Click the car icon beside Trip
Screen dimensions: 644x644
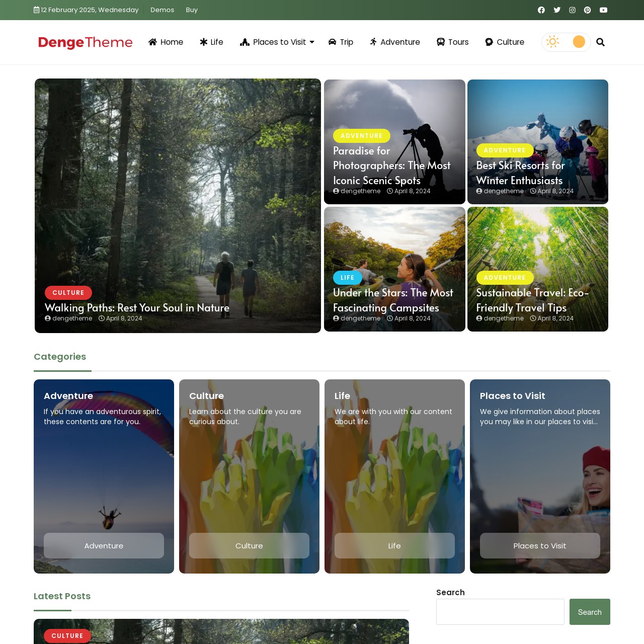pos(333,42)
